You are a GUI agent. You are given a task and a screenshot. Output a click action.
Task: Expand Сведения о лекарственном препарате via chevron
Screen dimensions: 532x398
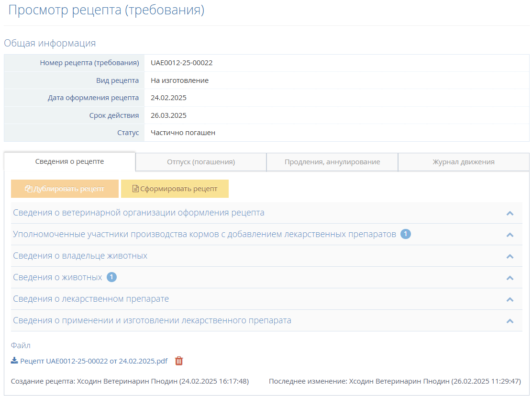coord(510,299)
